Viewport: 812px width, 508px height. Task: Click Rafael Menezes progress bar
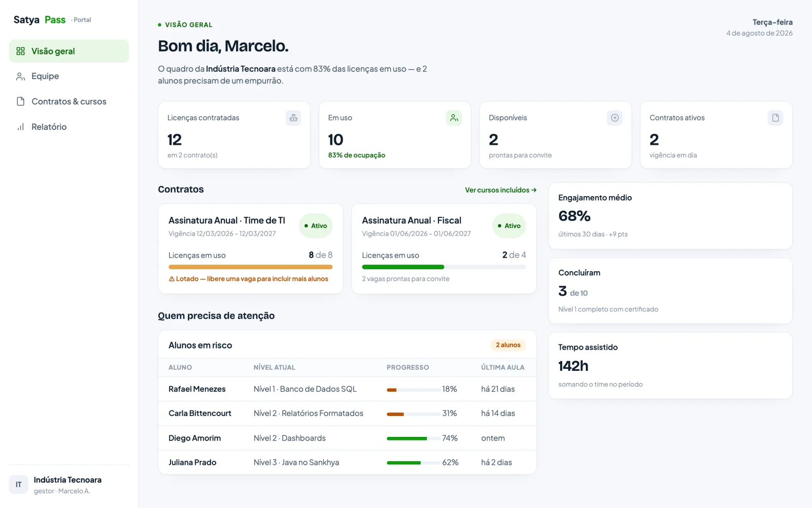coord(413,390)
